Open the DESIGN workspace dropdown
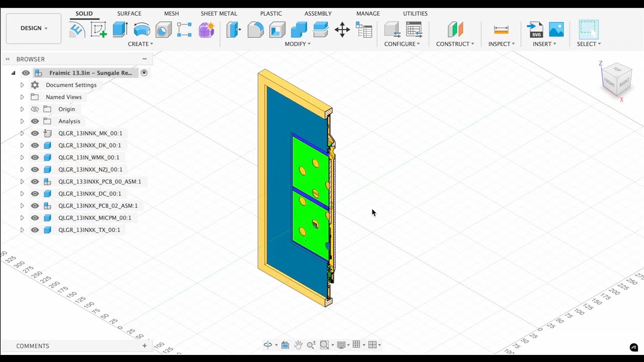The height and width of the screenshot is (362, 644). click(33, 28)
